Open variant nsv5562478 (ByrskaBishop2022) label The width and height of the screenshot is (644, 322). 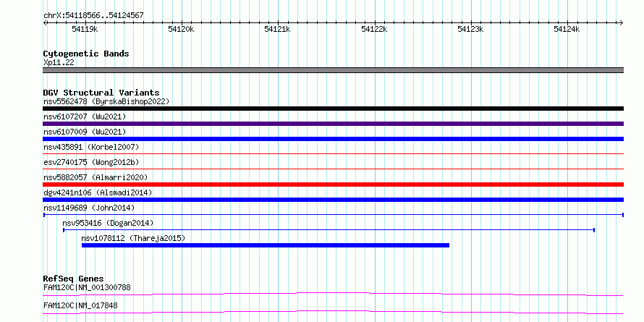coord(106,101)
